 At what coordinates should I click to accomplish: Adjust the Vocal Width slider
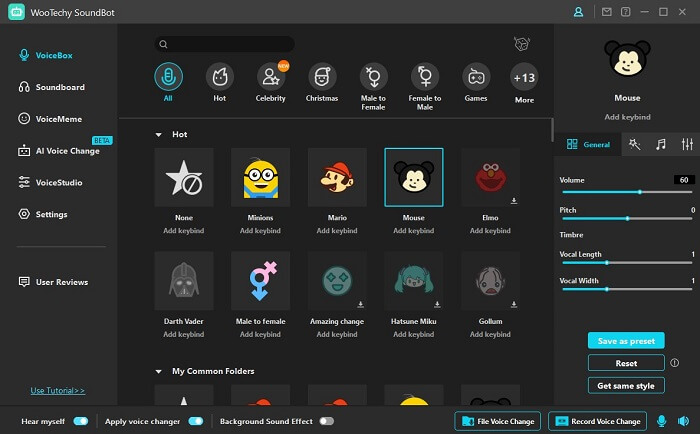tap(627, 289)
